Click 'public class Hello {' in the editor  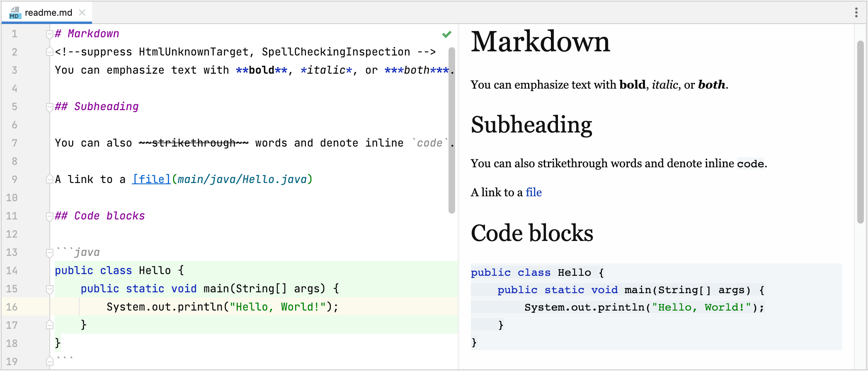(x=119, y=270)
